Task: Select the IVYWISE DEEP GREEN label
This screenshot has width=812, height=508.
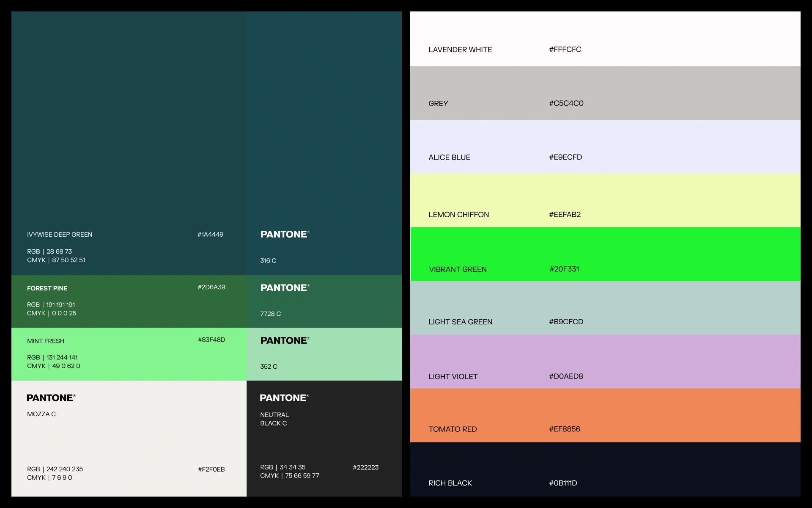Action: [60, 235]
